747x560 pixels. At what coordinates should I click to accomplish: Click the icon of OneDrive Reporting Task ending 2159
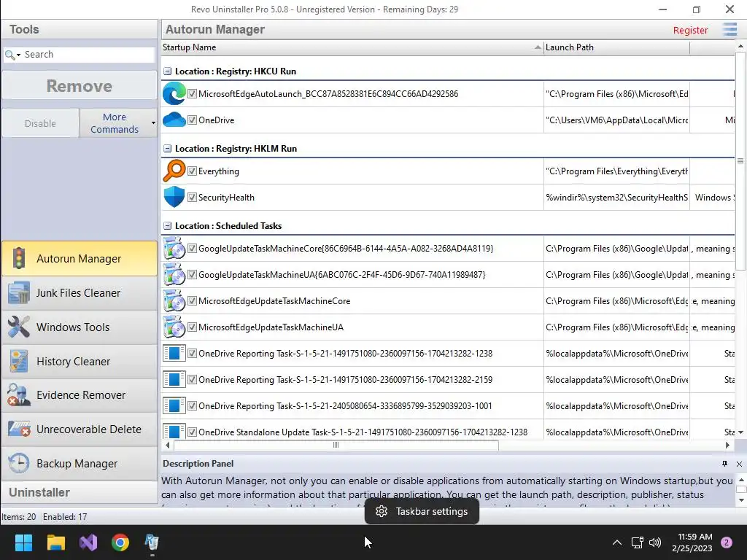click(x=174, y=379)
